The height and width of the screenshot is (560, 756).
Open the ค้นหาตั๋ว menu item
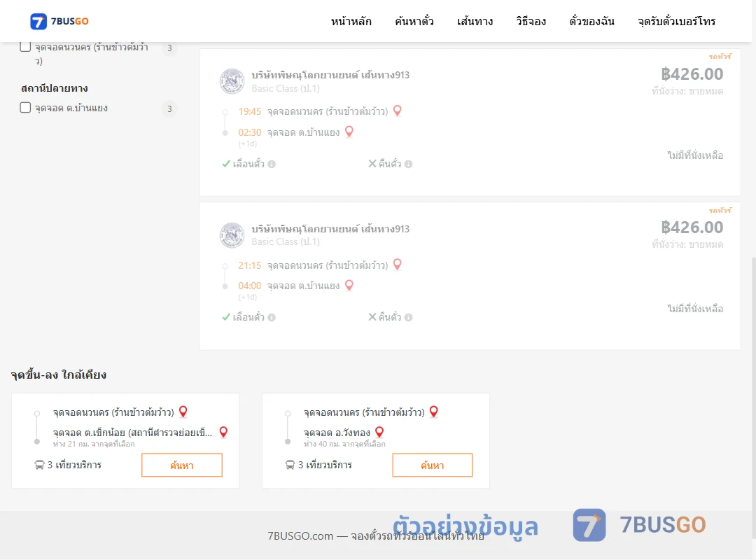[414, 21]
